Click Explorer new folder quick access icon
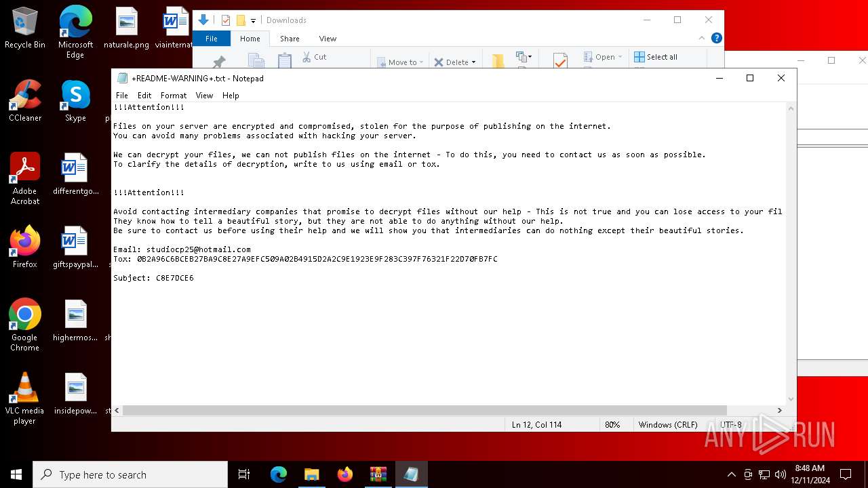Image resolution: width=868 pixels, height=488 pixels. [241, 20]
